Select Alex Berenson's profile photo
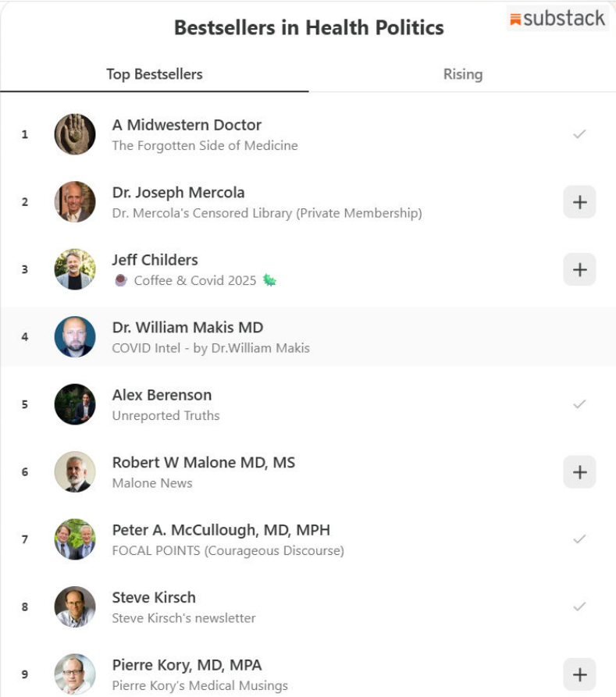616x697 pixels. point(75,404)
